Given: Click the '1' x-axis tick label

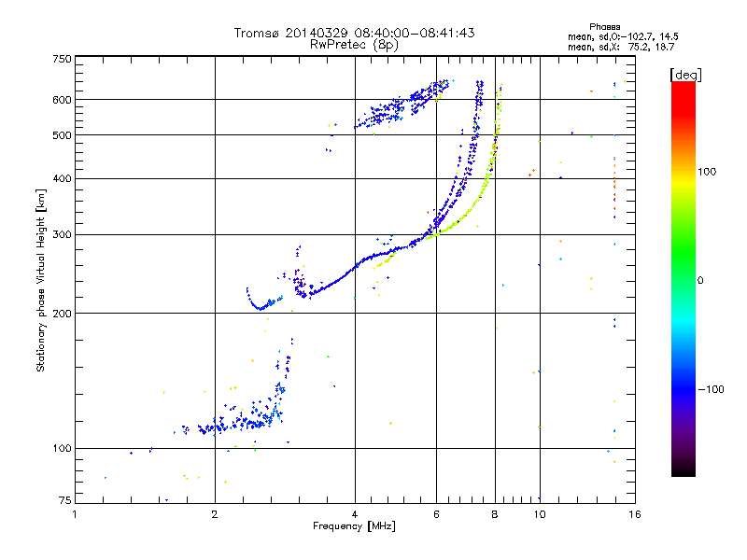Looking at the screenshot, I should 75,514.
